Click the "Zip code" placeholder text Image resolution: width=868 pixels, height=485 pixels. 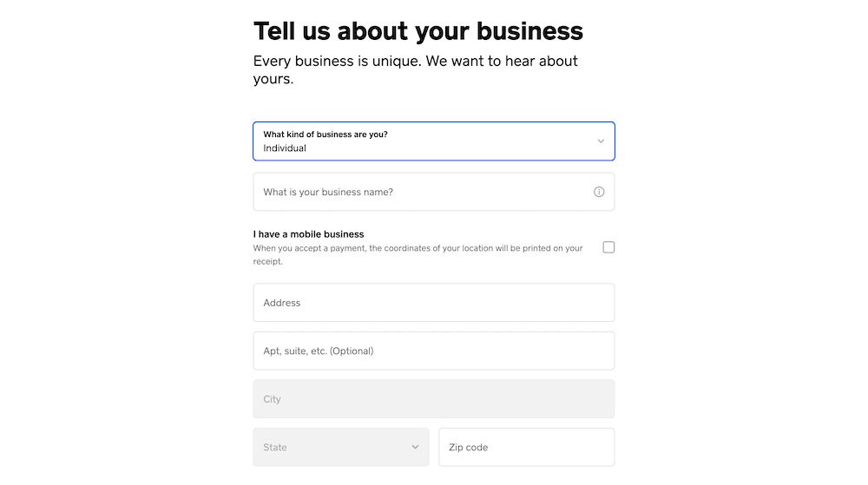tap(469, 448)
